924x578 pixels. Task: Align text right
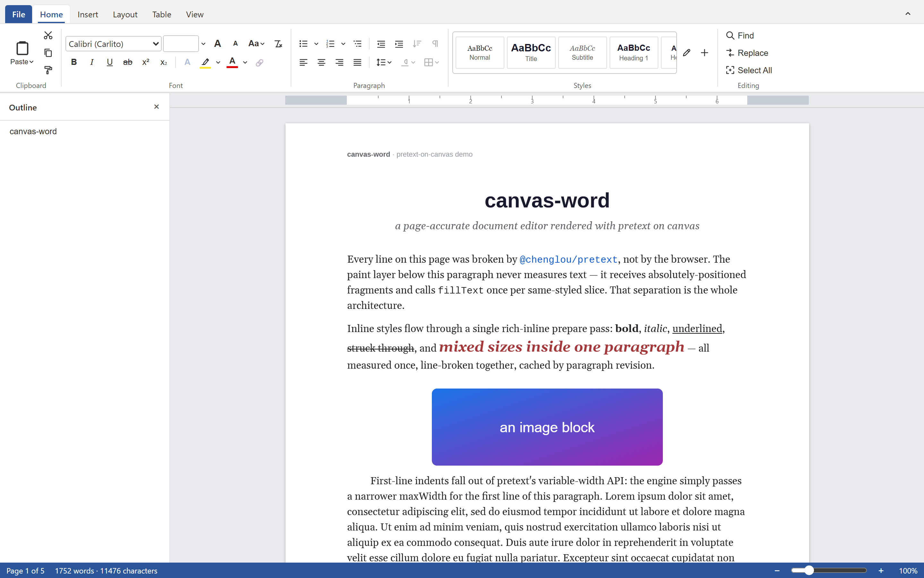pyautogui.click(x=339, y=62)
